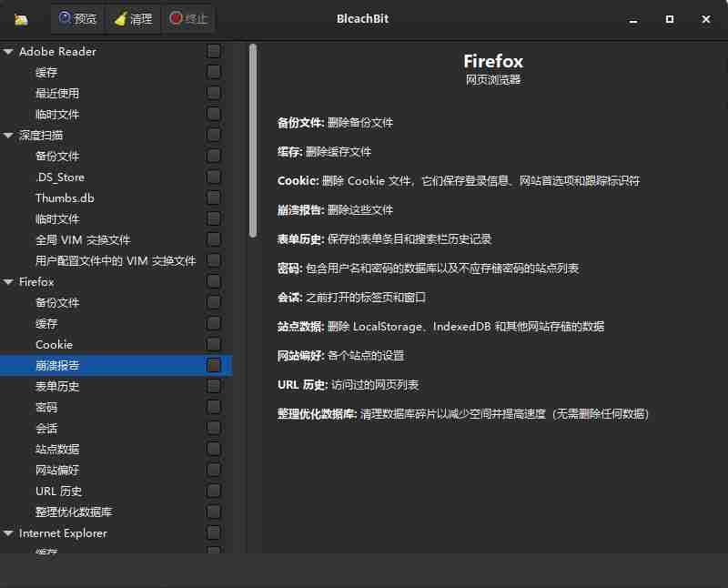728x588 pixels.
Task: Collapse the Firefox tree section
Action: click(x=8, y=282)
